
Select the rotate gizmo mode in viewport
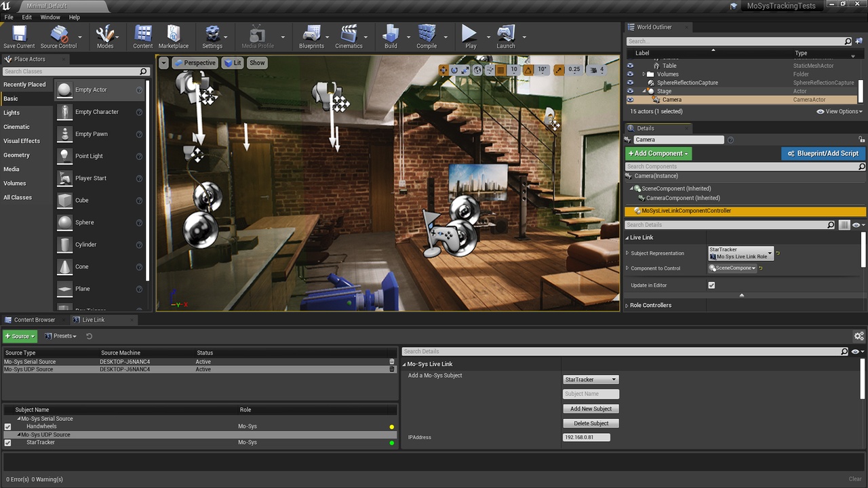pos(454,70)
